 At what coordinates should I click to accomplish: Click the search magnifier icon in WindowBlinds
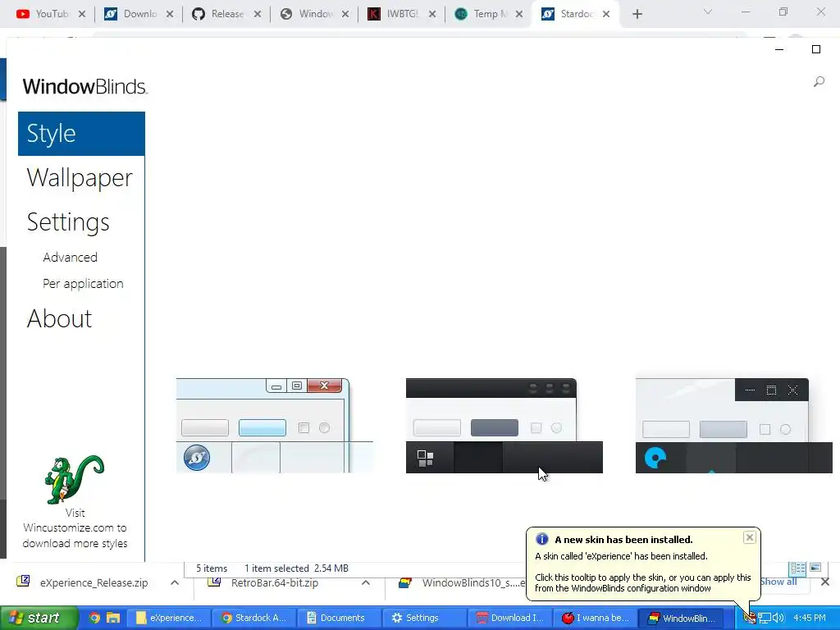[x=819, y=81]
